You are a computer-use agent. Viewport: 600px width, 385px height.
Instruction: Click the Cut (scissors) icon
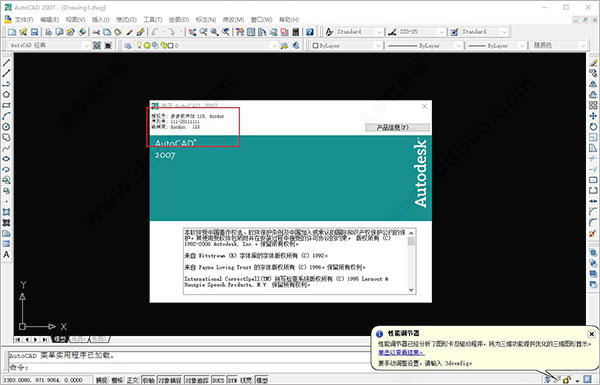[x=96, y=32]
